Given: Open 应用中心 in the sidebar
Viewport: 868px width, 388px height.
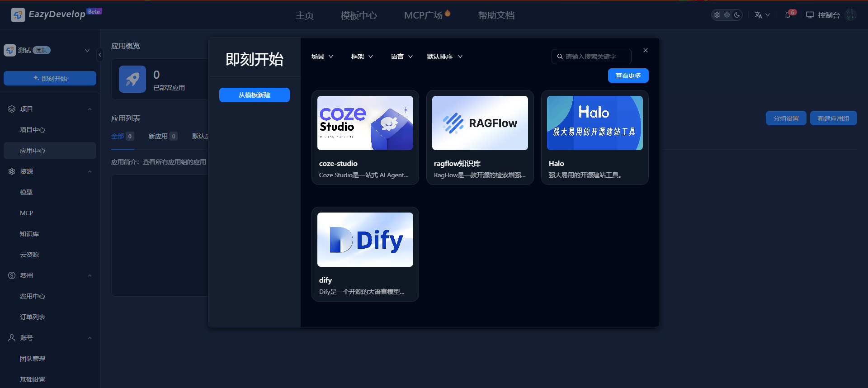Looking at the screenshot, I should [50, 151].
